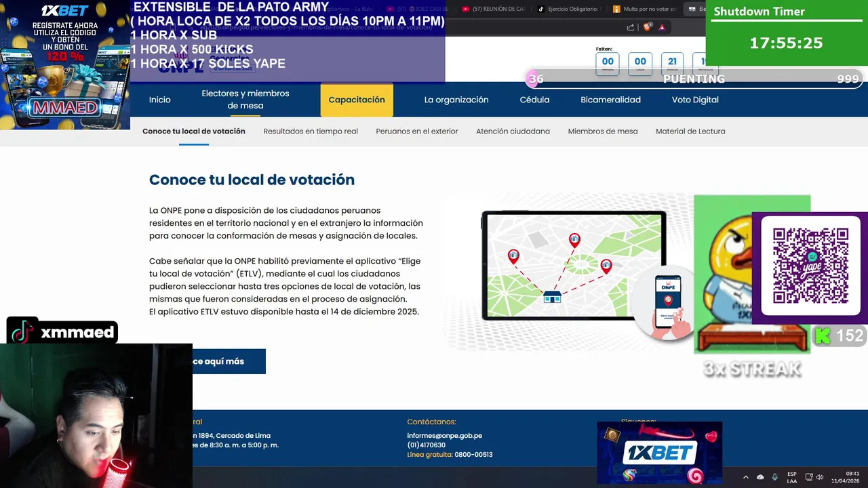868x488 pixels.
Task: Click the Shutdown Timer widget
Action: coord(787,33)
